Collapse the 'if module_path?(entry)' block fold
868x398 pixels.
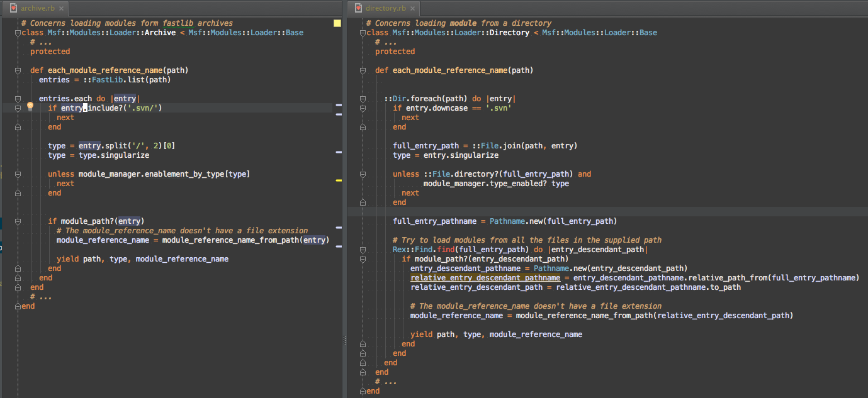pyautogui.click(x=18, y=221)
